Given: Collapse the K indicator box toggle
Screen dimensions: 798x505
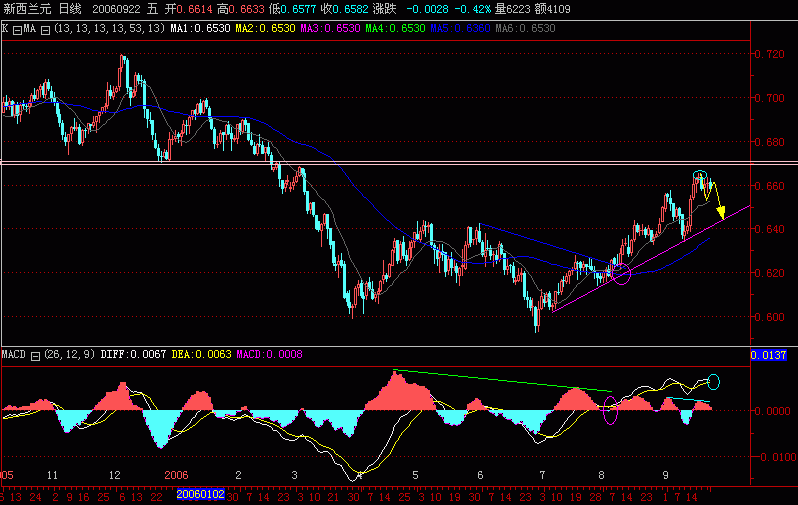Looking at the screenshot, I should pos(17,30).
